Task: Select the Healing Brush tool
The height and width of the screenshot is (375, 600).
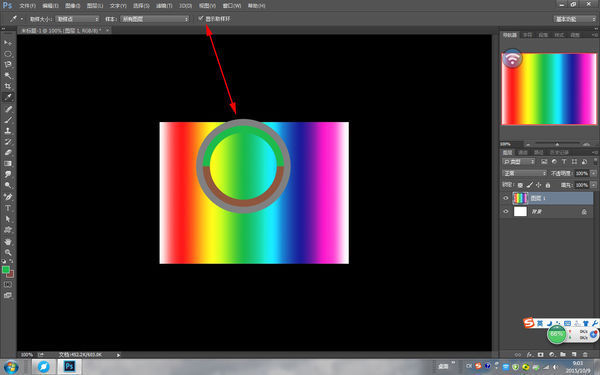Action: click(8, 109)
